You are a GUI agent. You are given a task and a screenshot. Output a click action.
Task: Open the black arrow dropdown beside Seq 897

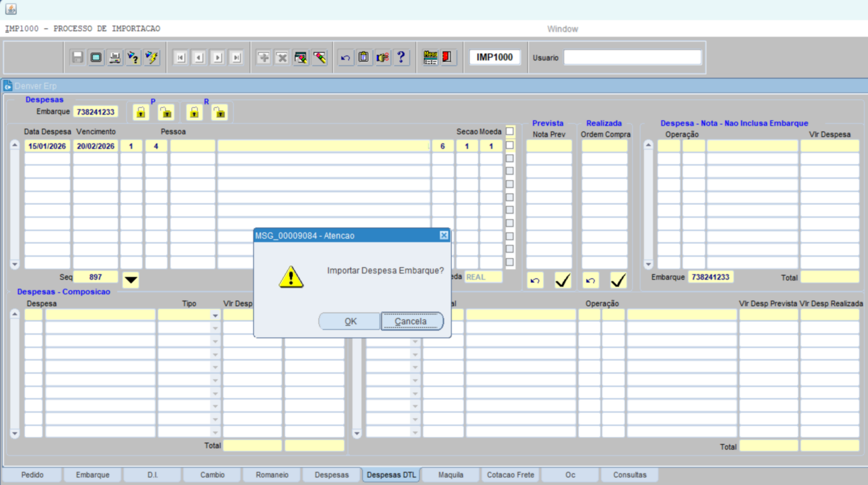131,280
